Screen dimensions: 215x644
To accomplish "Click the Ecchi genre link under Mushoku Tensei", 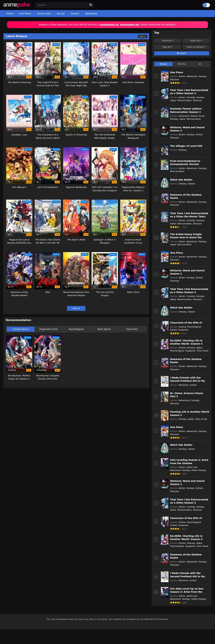I will pos(202,116).
